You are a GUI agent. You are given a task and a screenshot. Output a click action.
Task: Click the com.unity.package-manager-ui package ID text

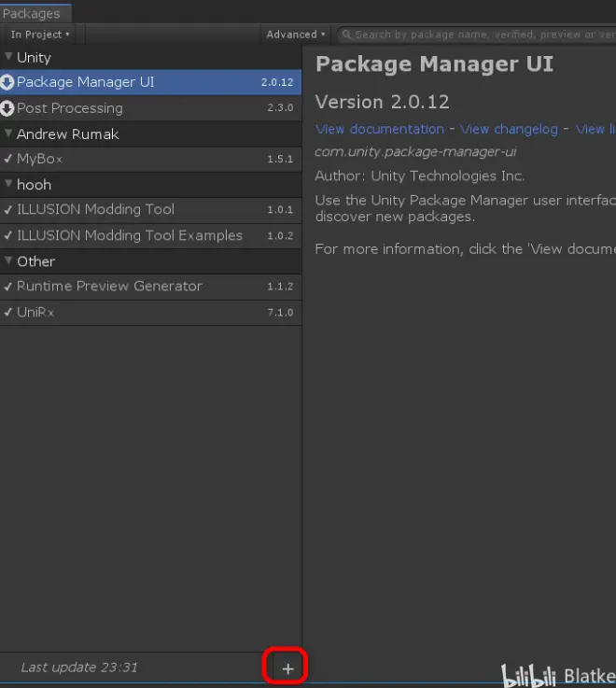(415, 152)
